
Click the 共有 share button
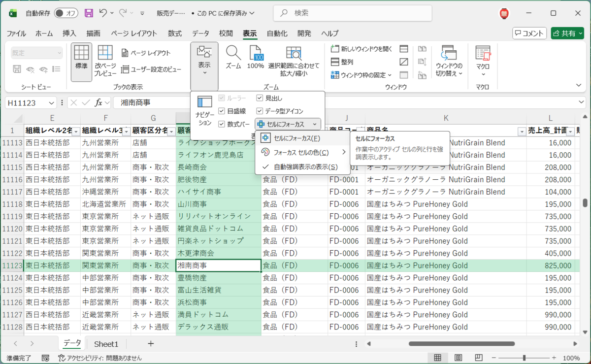567,33
